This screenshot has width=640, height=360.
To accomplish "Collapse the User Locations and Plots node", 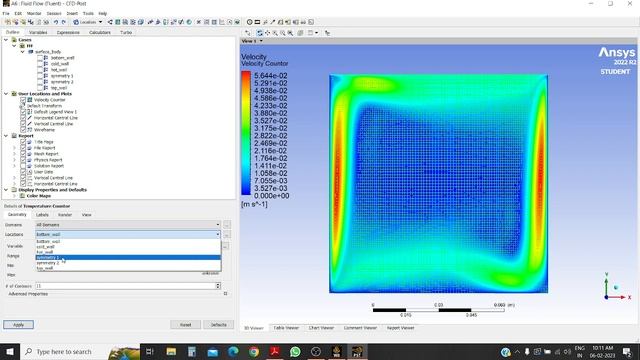I will [6, 94].
